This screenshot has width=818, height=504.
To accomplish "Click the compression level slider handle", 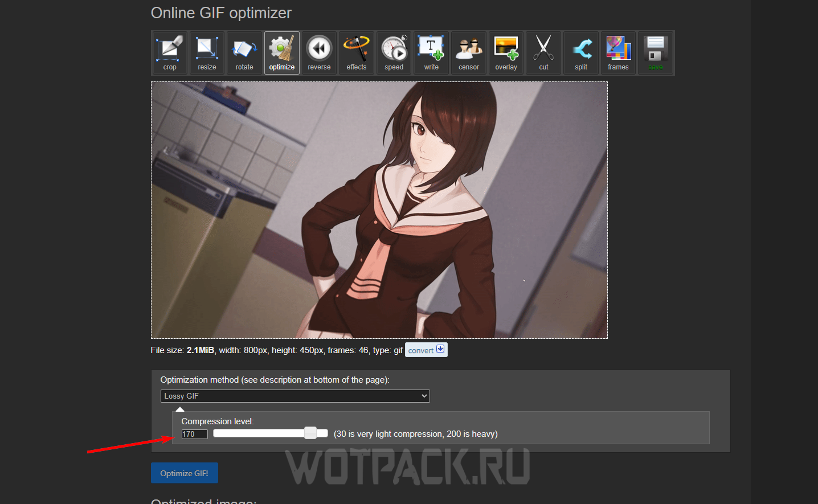I will click(x=310, y=433).
